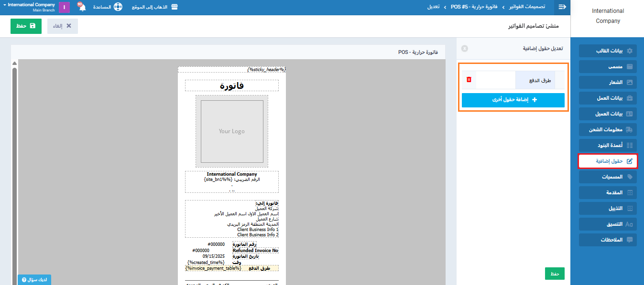Open the لديك سؤال help widget

click(x=34, y=280)
